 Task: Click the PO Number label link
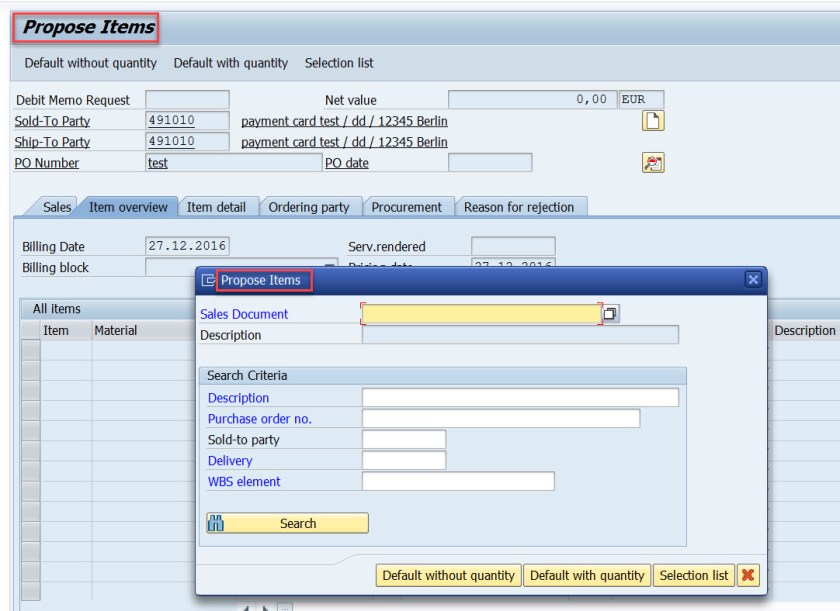[47, 163]
